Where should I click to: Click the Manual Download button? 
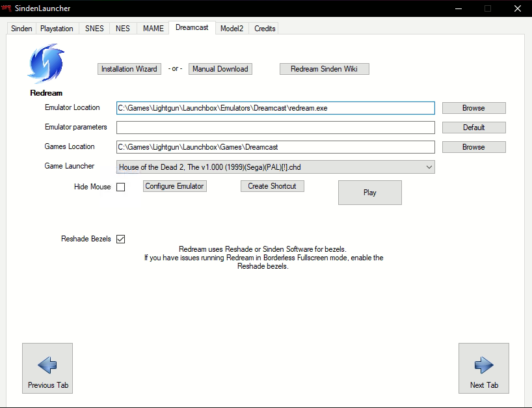(220, 69)
